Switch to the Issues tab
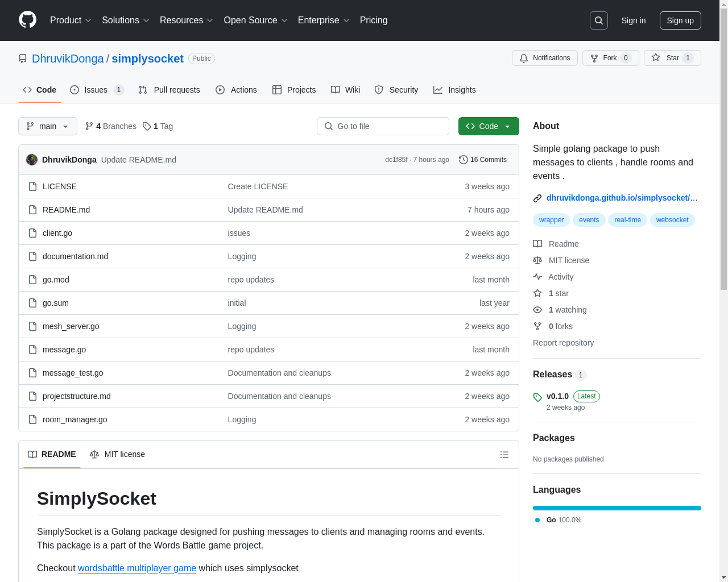The height and width of the screenshot is (582, 728). (97, 90)
